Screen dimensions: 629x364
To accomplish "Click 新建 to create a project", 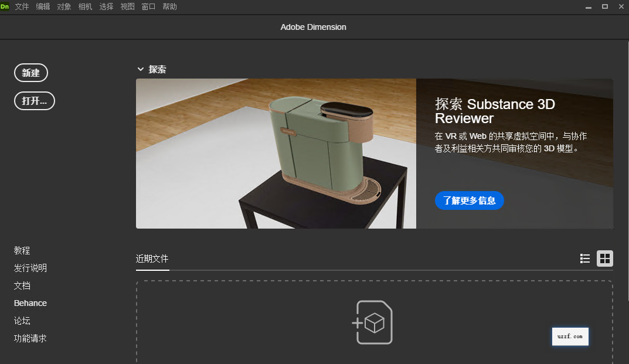I will pyautogui.click(x=30, y=72).
